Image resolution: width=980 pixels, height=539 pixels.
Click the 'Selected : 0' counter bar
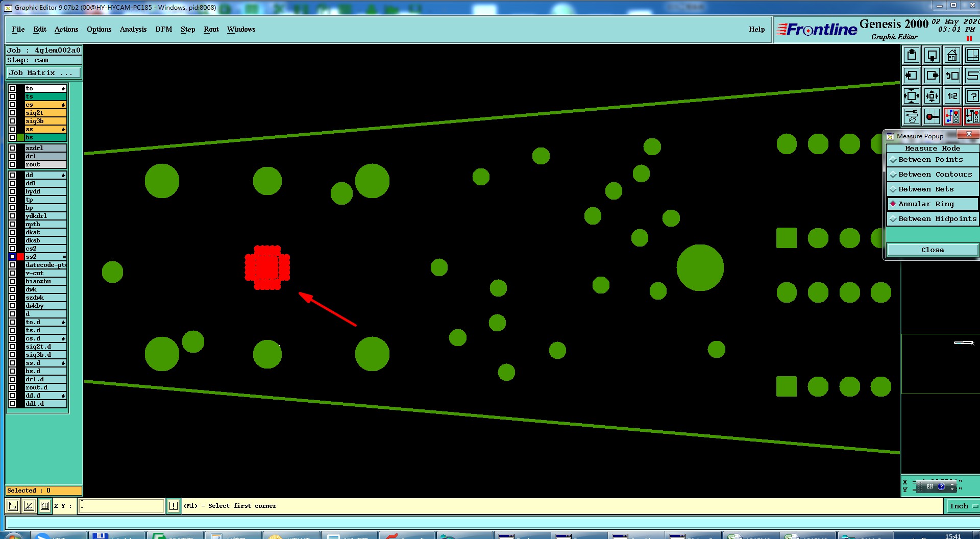click(x=43, y=491)
